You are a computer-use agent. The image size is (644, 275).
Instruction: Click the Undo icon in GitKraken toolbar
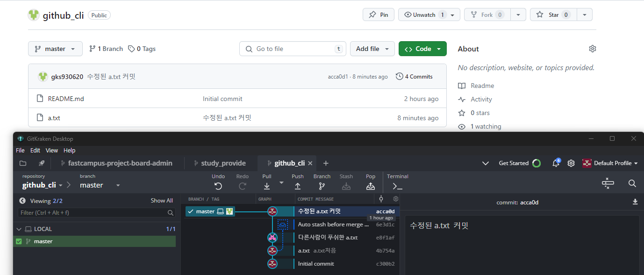(x=218, y=186)
